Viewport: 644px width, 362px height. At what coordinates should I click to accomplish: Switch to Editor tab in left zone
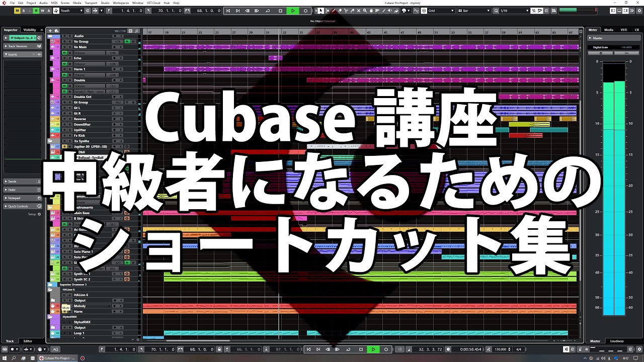pos(28,341)
